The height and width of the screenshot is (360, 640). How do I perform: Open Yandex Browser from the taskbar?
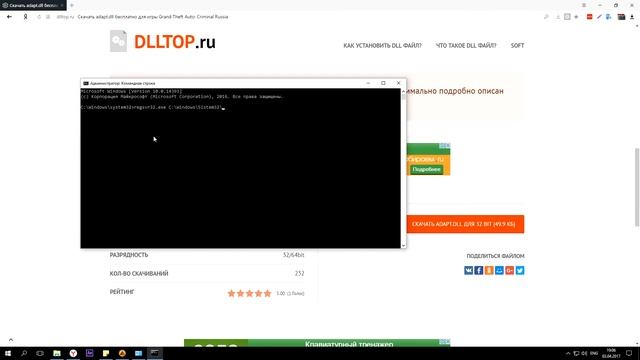click(x=73, y=353)
